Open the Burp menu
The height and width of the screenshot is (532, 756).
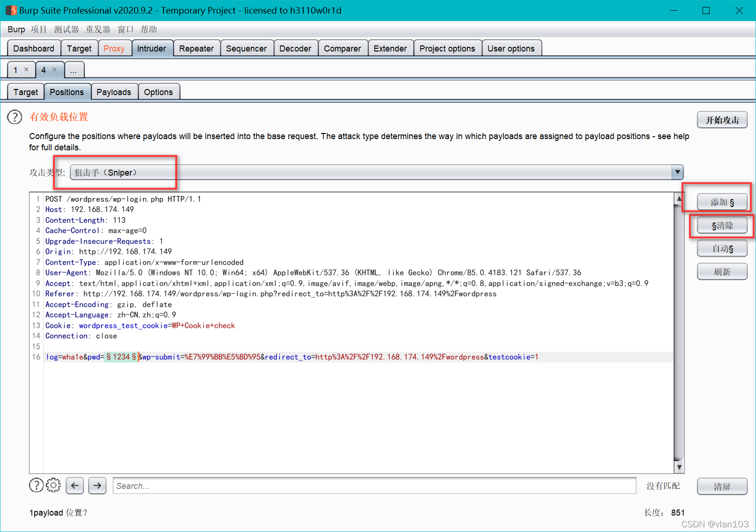pyautogui.click(x=16, y=30)
